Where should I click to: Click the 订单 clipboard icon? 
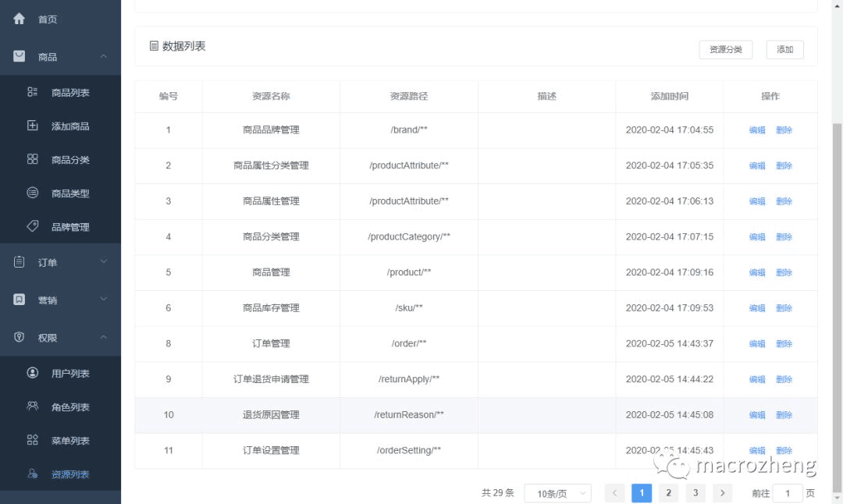pyautogui.click(x=19, y=261)
